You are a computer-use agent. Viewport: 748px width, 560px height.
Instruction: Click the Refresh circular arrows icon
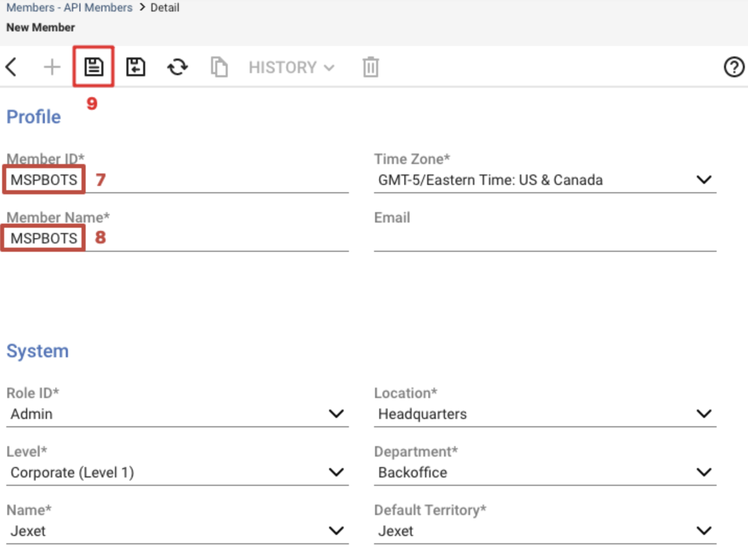pyautogui.click(x=178, y=67)
